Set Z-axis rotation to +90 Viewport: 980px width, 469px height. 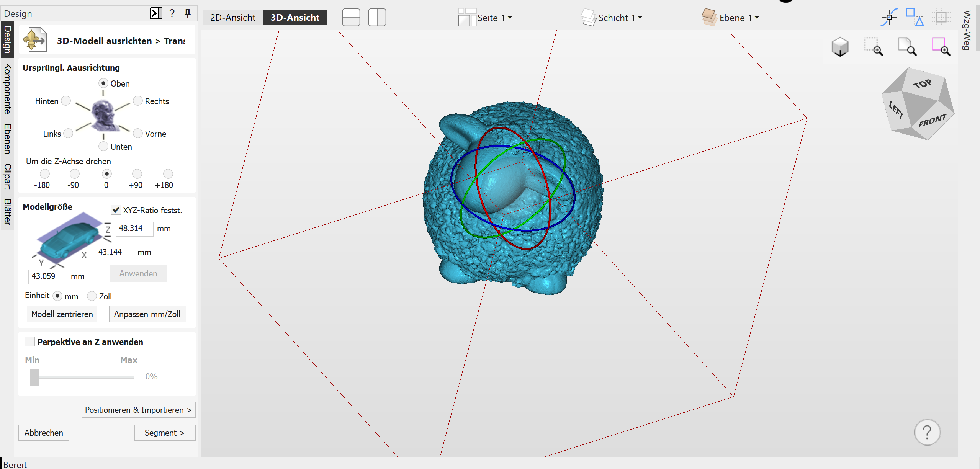coord(137,174)
